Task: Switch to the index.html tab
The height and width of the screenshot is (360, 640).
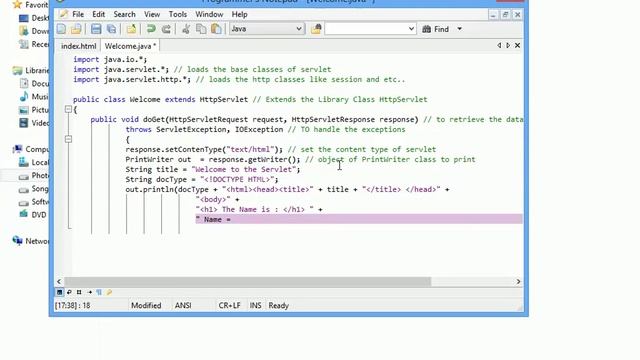Action: (x=79, y=46)
